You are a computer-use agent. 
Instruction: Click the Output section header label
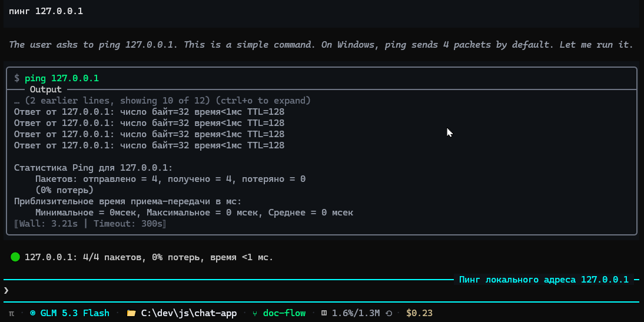point(45,89)
